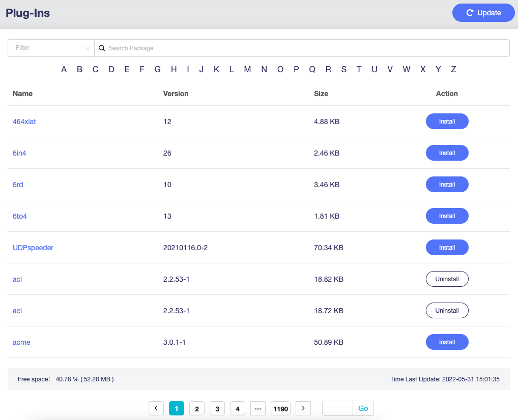Click the pagination ellipsis button

click(258, 408)
